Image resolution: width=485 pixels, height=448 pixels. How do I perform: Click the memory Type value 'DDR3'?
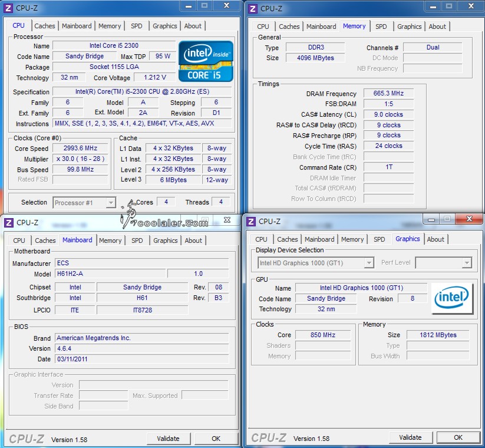pyautogui.click(x=315, y=47)
